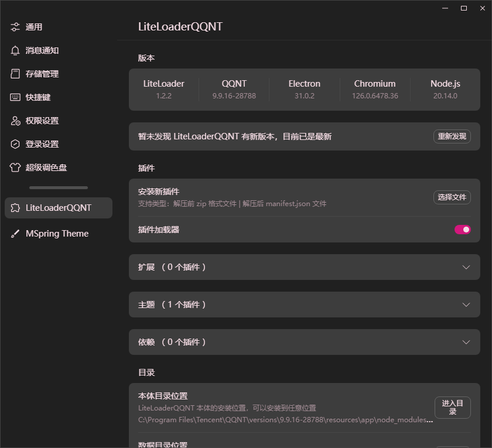492x448 pixels.
Task: Open MSpring Theme settings
Action: coord(59,234)
